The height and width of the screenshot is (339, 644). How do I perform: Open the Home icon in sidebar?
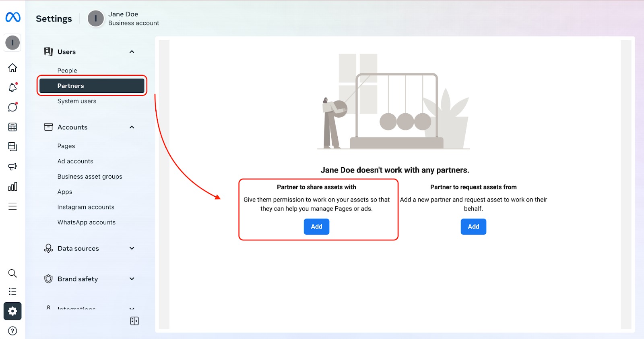point(12,68)
